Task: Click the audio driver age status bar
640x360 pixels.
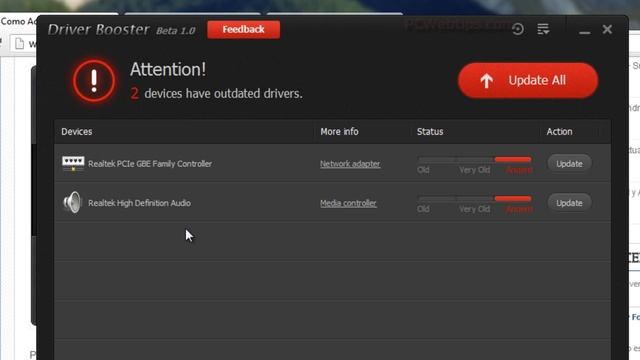Action: (x=475, y=198)
